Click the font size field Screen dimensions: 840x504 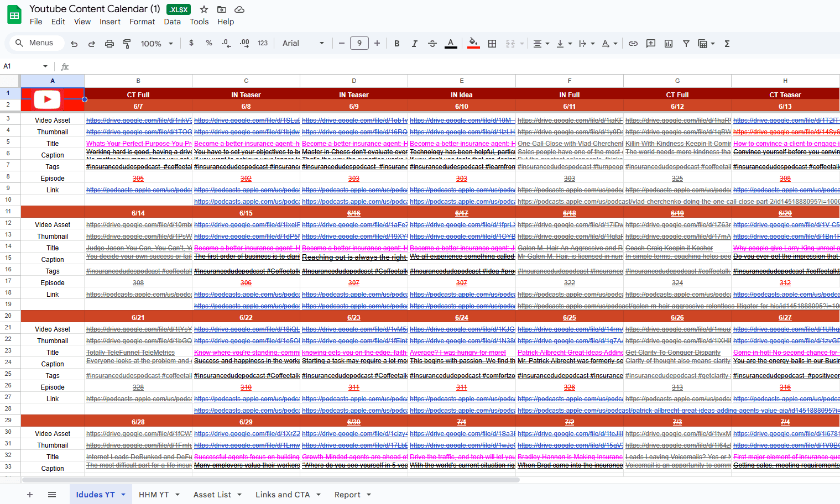point(359,43)
